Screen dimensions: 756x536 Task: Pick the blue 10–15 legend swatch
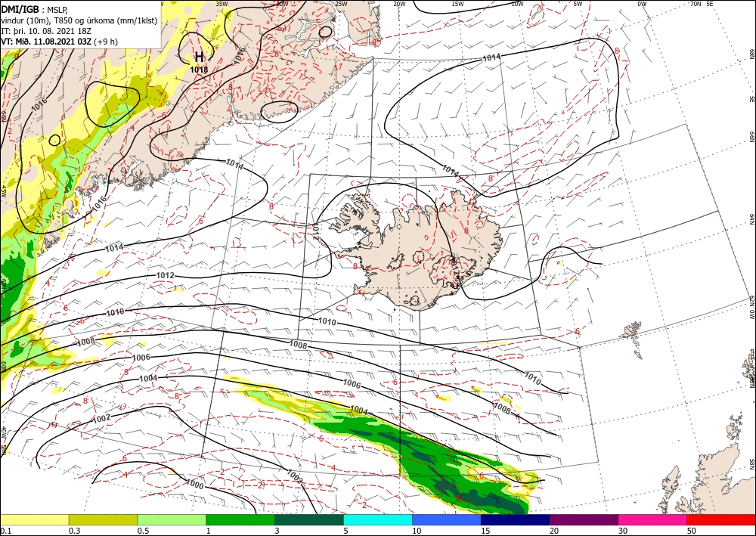pyautogui.click(x=447, y=519)
